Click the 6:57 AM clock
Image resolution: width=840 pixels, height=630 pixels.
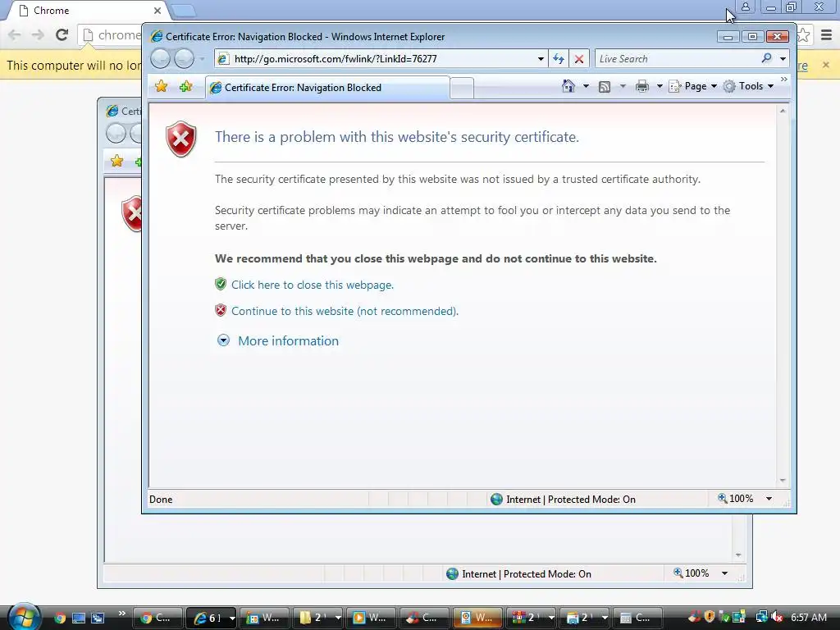coord(809,617)
